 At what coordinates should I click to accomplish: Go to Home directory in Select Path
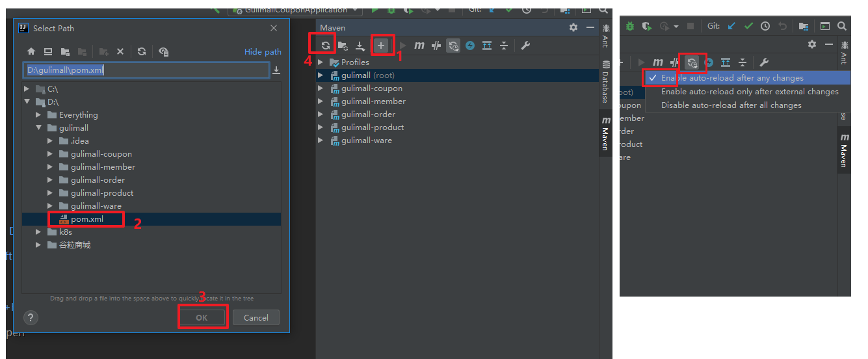(31, 51)
